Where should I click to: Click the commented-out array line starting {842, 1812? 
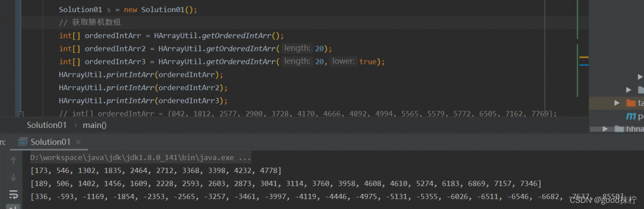coord(308,114)
